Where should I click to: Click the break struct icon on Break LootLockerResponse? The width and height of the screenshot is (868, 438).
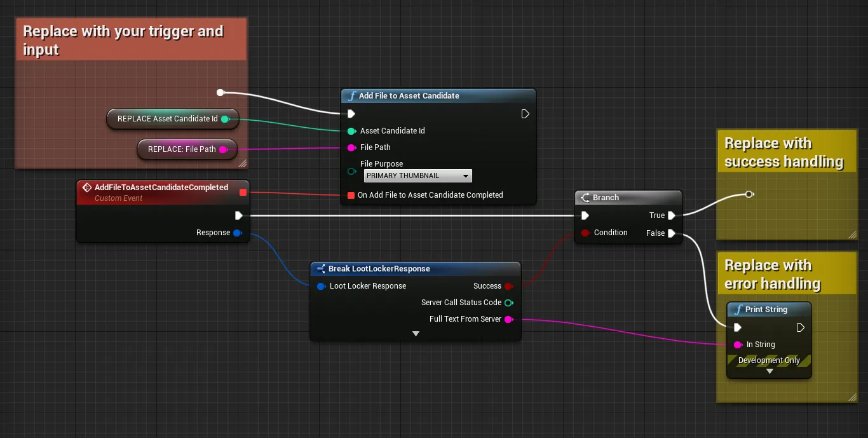point(321,269)
